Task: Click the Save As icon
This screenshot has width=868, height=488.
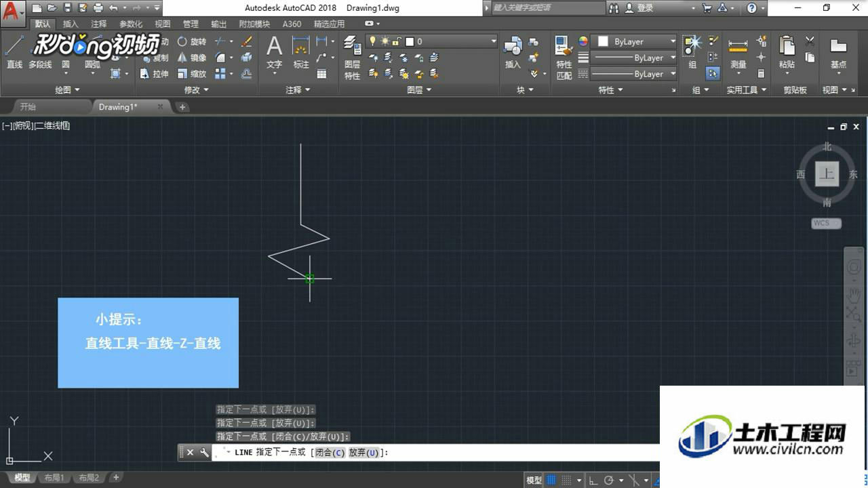Action: point(82,8)
